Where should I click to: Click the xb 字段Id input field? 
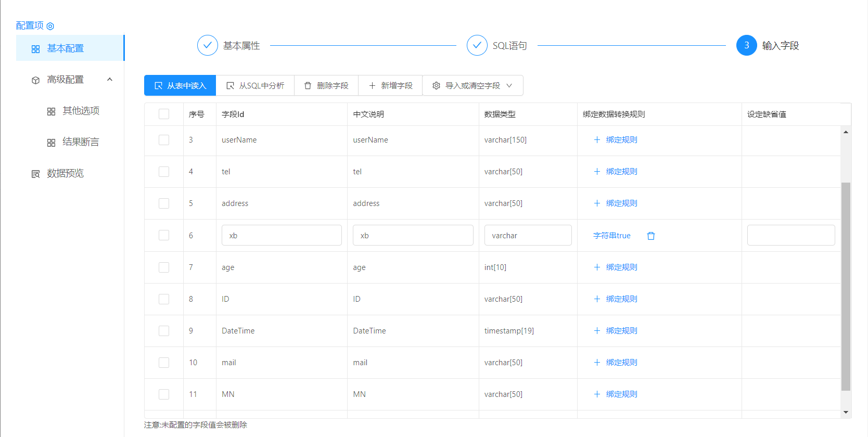[282, 236]
